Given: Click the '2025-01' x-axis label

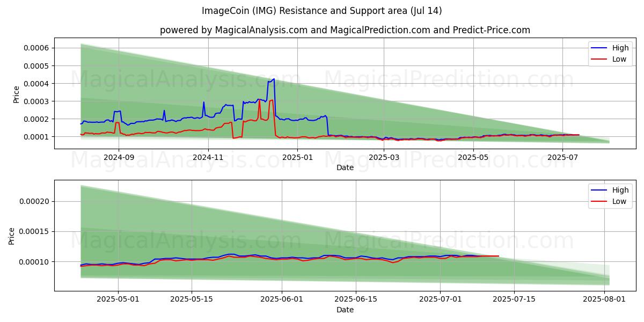Looking at the screenshot, I should [297, 158].
